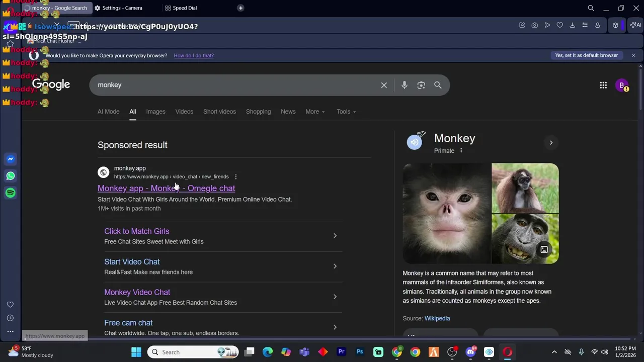Expand Monkey Video Chat sitelink arrow

tap(335, 297)
